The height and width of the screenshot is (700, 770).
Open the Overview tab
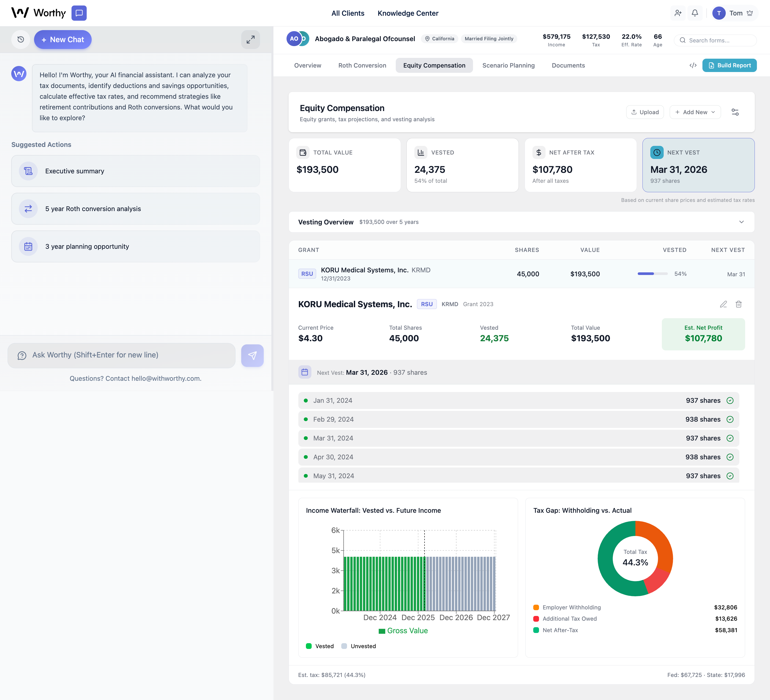pyautogui.click(x=307, y=65)
